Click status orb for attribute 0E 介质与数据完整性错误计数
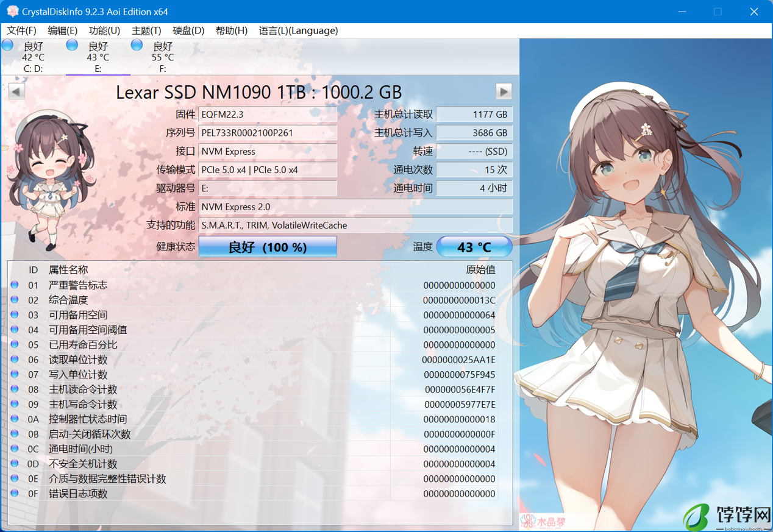 click(15, 478)
